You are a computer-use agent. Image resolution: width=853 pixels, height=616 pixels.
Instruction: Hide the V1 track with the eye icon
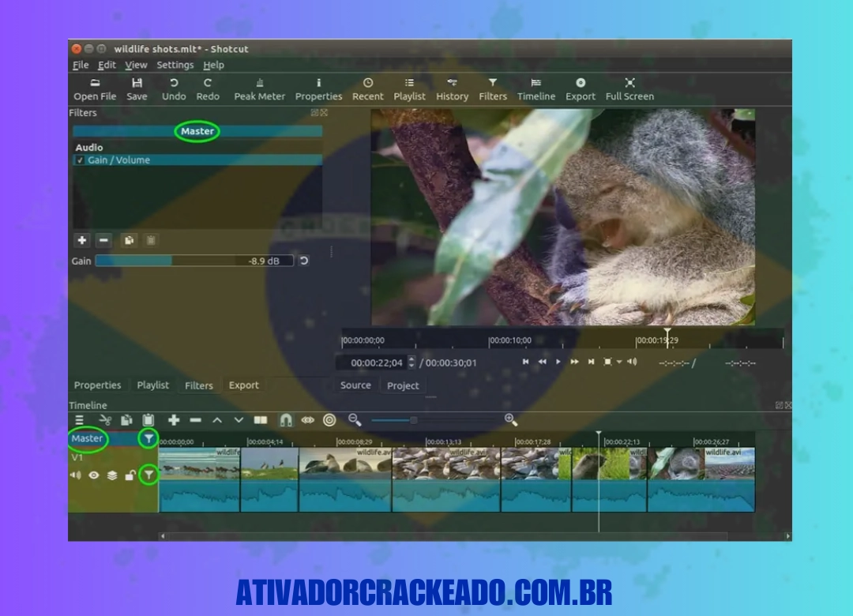tap(93, 475)
